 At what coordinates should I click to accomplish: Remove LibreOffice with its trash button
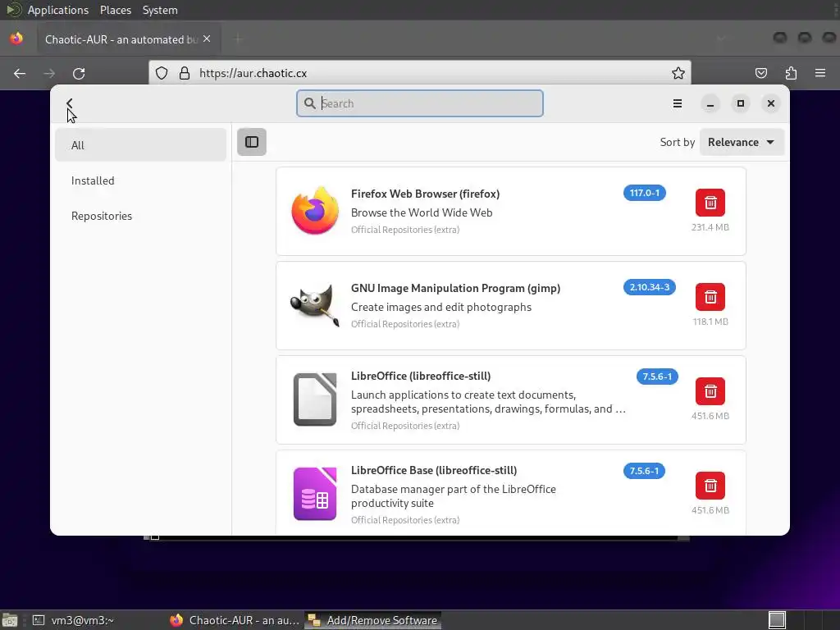point(710,391)
